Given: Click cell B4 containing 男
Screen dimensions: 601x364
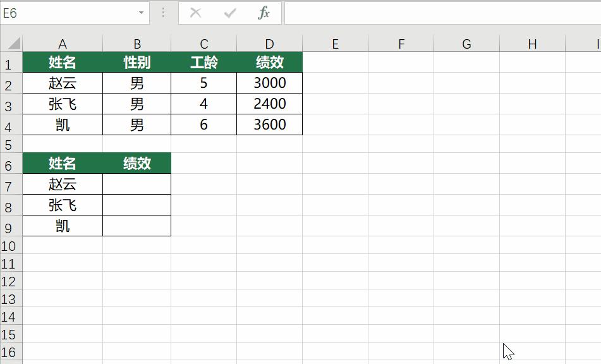Looking at the screenshot, I should (137, 124).
